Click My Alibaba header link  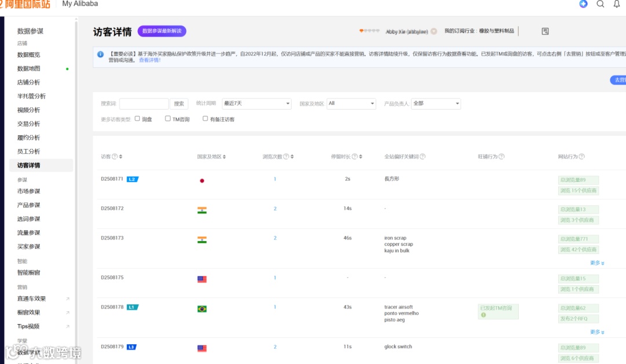point(80,3)
